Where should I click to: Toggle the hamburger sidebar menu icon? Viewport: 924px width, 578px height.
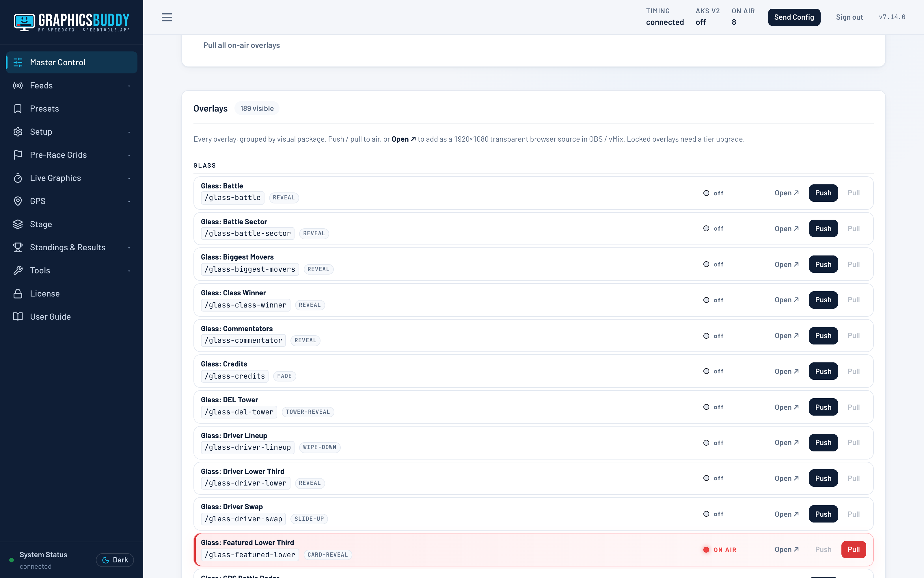tap(167, 17)
